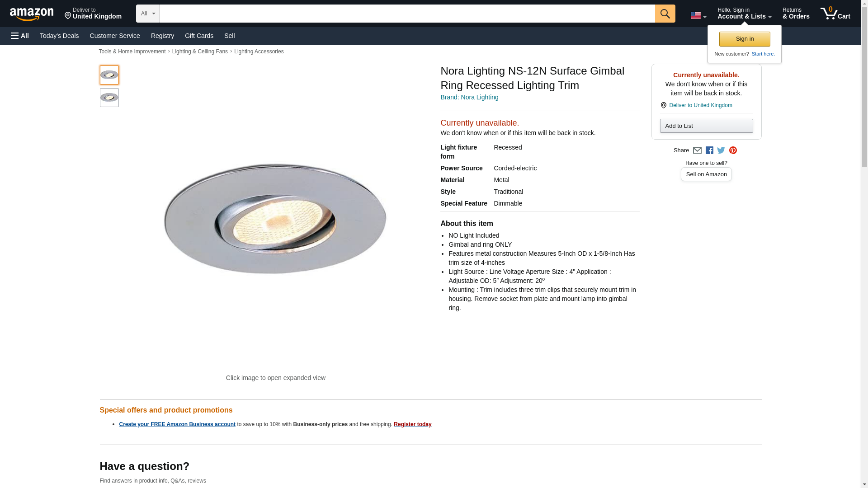Open Today's Deals in navigation

[59, 36]
